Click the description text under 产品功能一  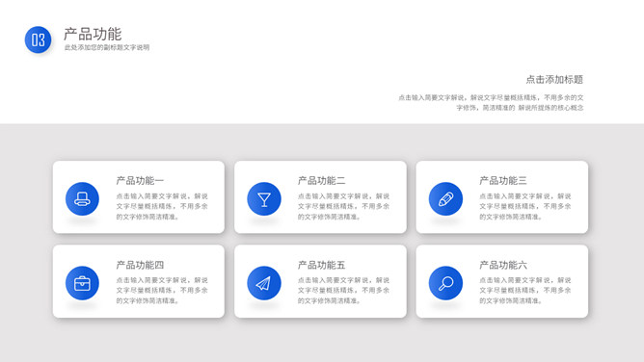(x=162, y=206)
